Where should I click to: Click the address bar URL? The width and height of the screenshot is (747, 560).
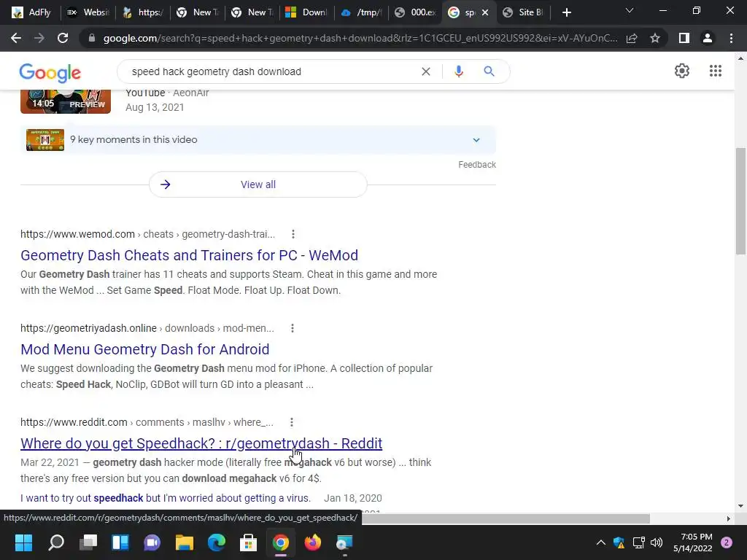(x=360, y=38)
